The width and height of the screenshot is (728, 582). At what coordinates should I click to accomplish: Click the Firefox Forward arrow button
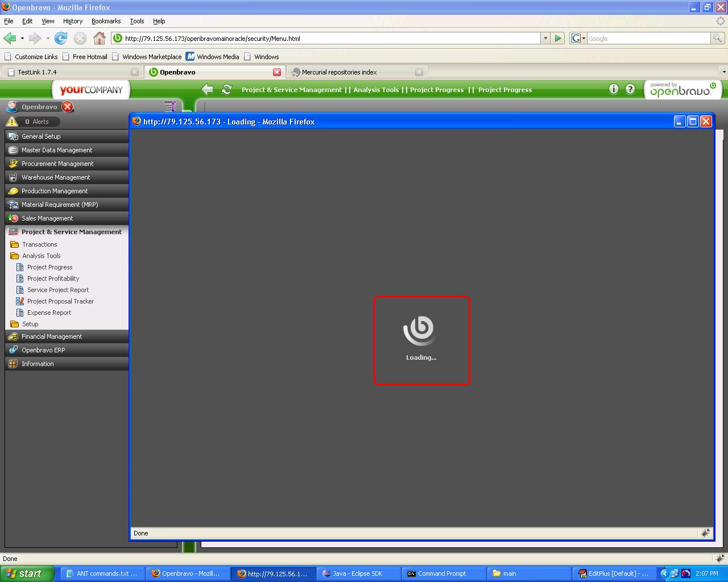[35, 38]
